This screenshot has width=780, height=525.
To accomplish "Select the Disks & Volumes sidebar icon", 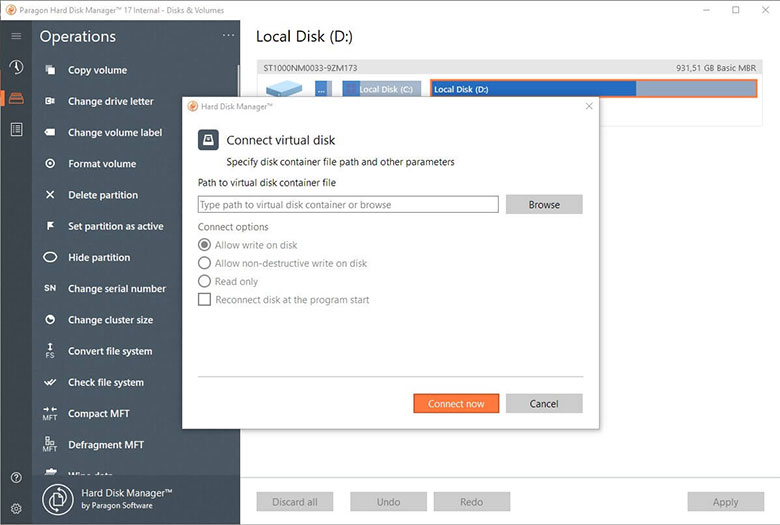I will point(16,98).
